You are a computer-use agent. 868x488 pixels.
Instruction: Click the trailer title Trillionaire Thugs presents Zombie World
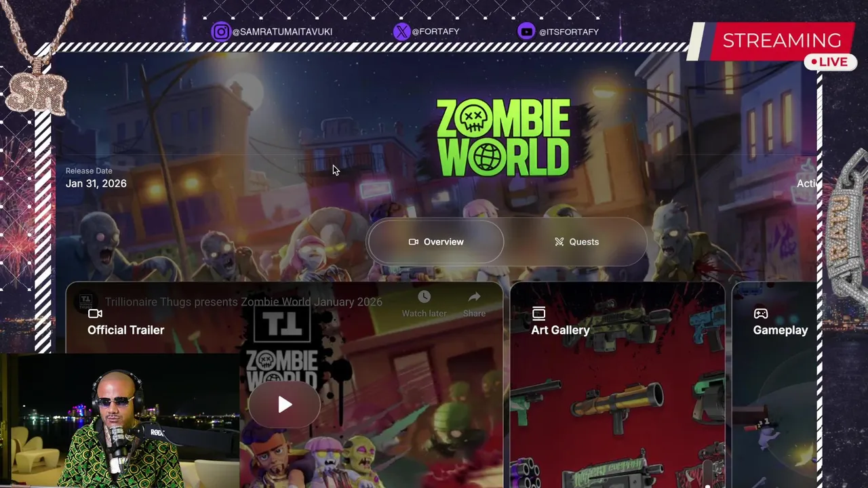243,302
